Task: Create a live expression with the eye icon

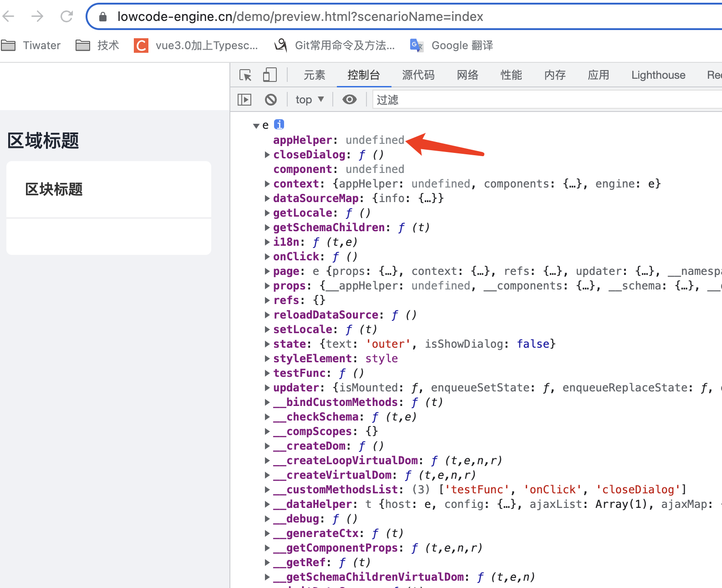Action: pyautogui.click(x=350, y=100)
